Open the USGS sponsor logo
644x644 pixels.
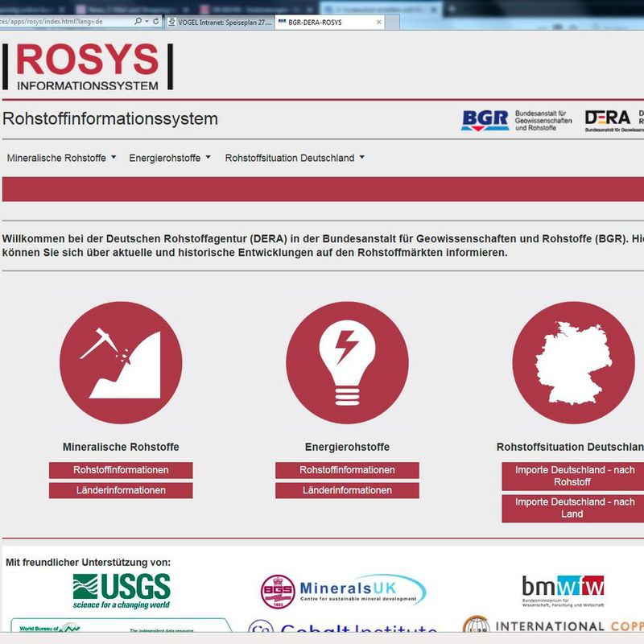click(x=122, y=591)
